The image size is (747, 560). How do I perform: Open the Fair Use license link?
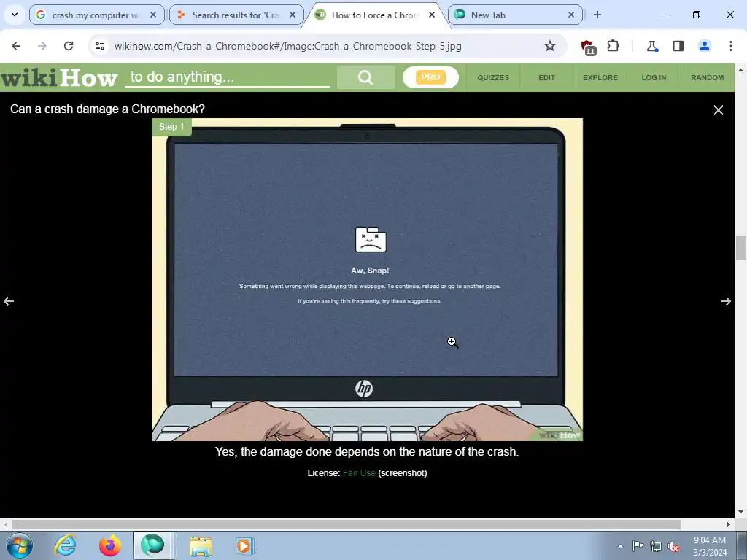pos(359,472)
